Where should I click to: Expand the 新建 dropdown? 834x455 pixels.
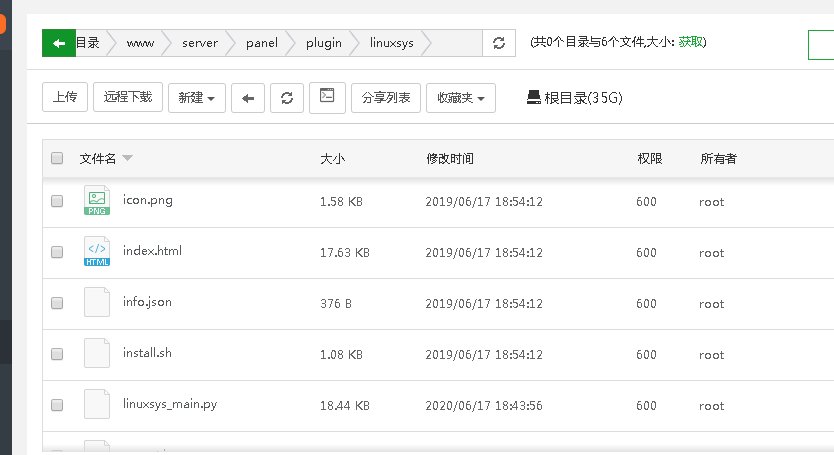[197, 98]
